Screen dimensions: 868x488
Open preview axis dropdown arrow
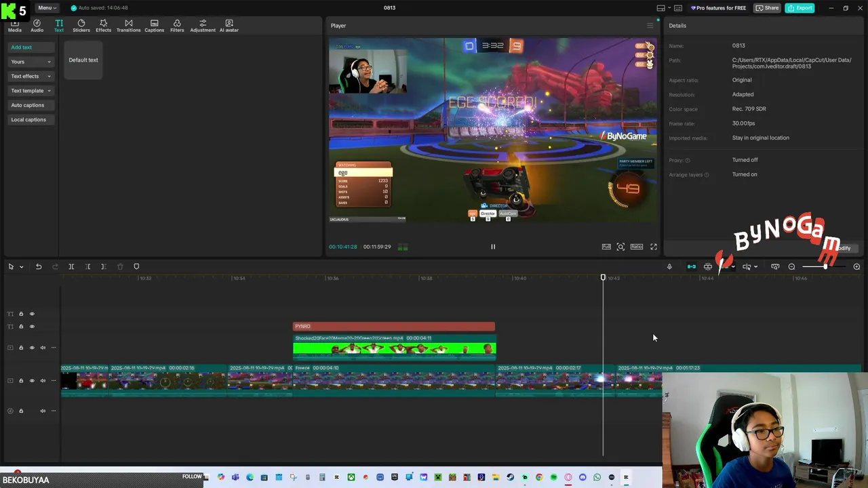755,267
